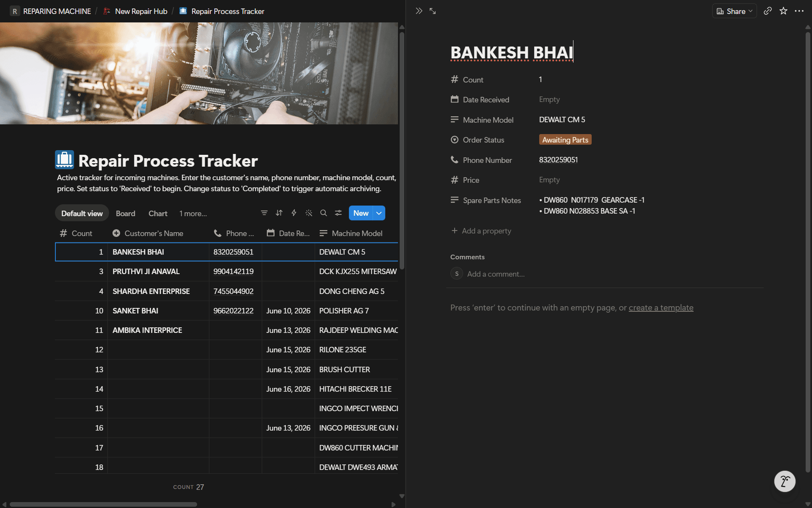This screenshot has height=508, width=812.
Task: Open the AMBIKA INTERPRICE record
Action: [147, 330]
